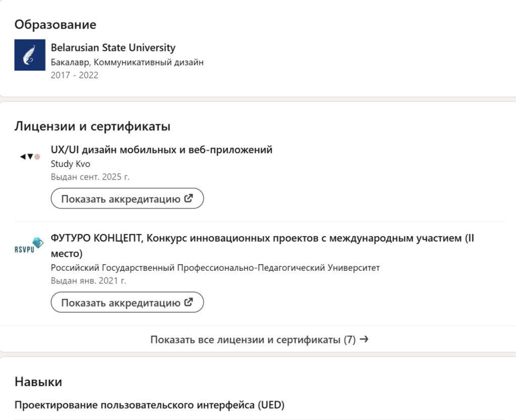Click the arrow beside show all licenses
The height and width of the screenshot is (420, 516).
pos(364,339)
